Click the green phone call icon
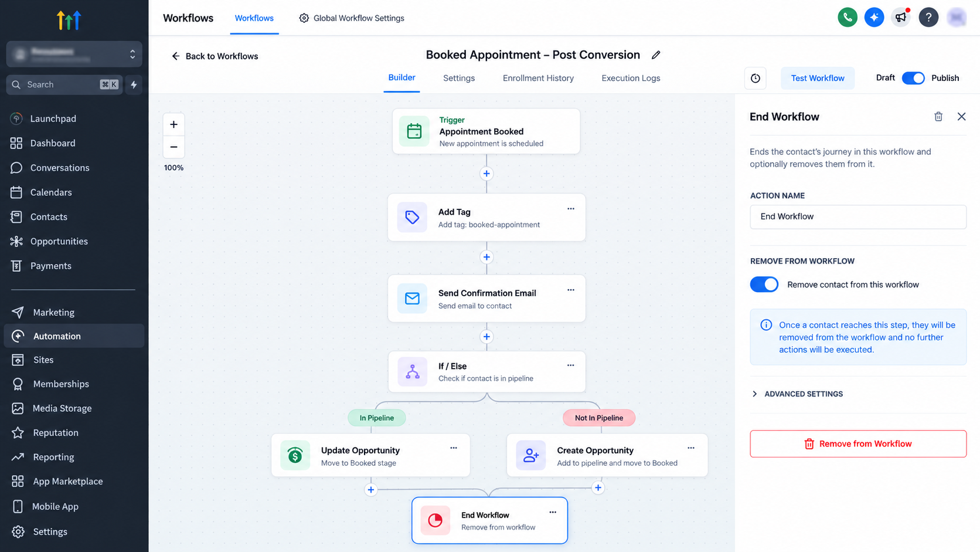 point(847,18)
